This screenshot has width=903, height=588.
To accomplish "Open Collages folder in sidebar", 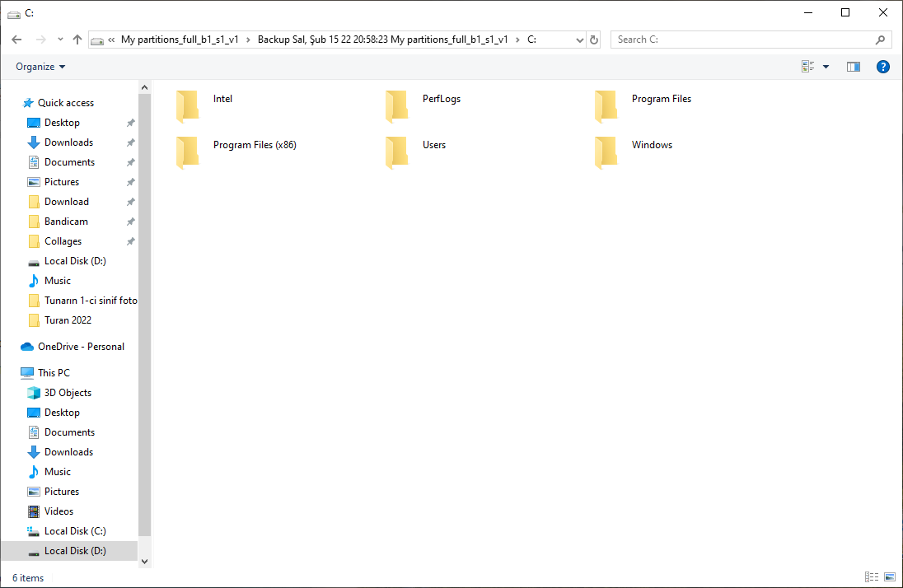I will coord(63,241).
